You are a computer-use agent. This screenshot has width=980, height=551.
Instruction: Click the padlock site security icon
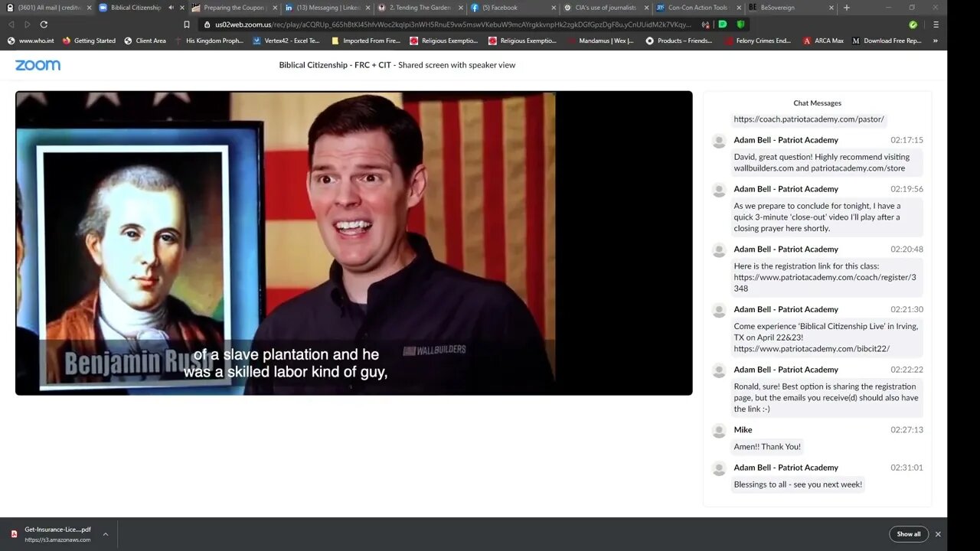point(207,24)
